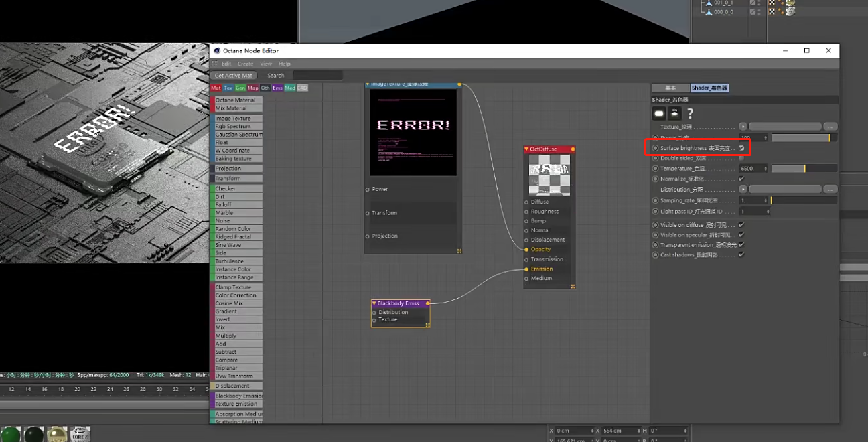Open the Texture row ellipsis button

point(830,127)
